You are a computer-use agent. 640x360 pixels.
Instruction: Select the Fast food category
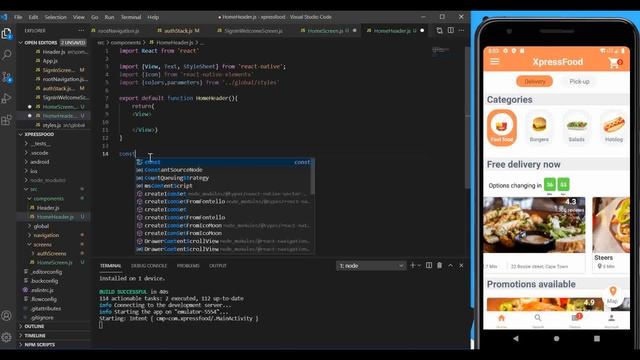[502, 127]
